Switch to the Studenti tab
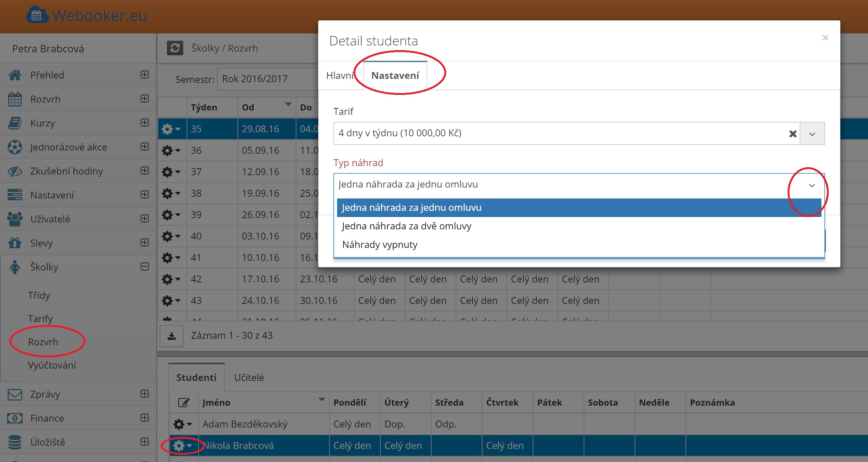The width and height of the screenshot is (868, 462). (196, 378)
